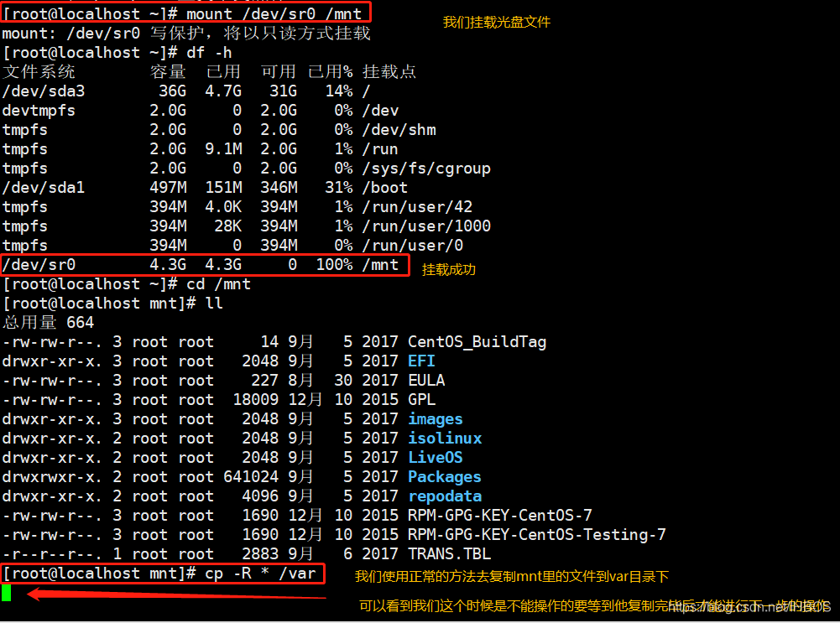Click the 18009 size value of GPL
The width and height of the screenshot is (840, 623).
[256, 399]
